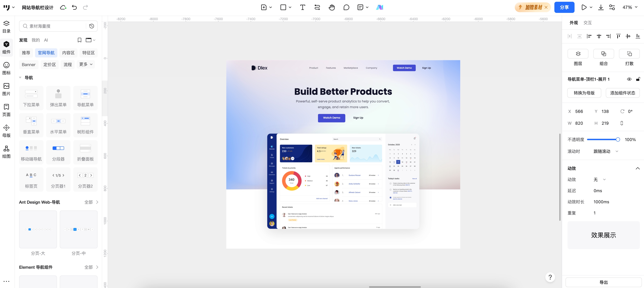
Task: Align selection to bottom edge
Action: pos(638,36)
